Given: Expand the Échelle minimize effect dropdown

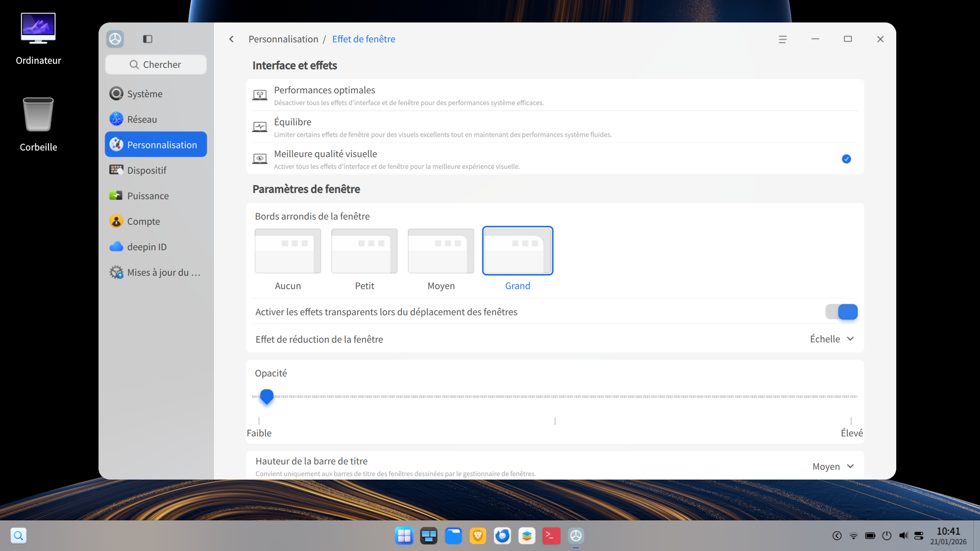Looking at the screenshot, I should coord(832,339).
